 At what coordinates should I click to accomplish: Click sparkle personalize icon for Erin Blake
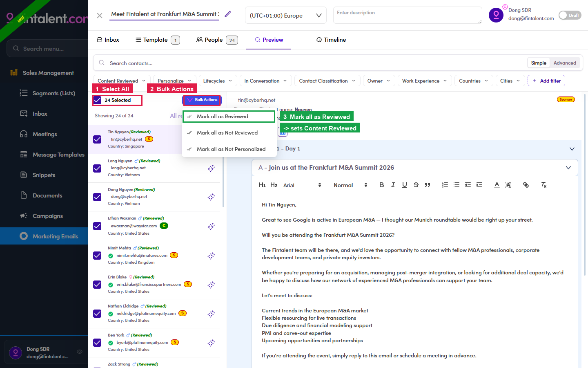coord(211,285)
